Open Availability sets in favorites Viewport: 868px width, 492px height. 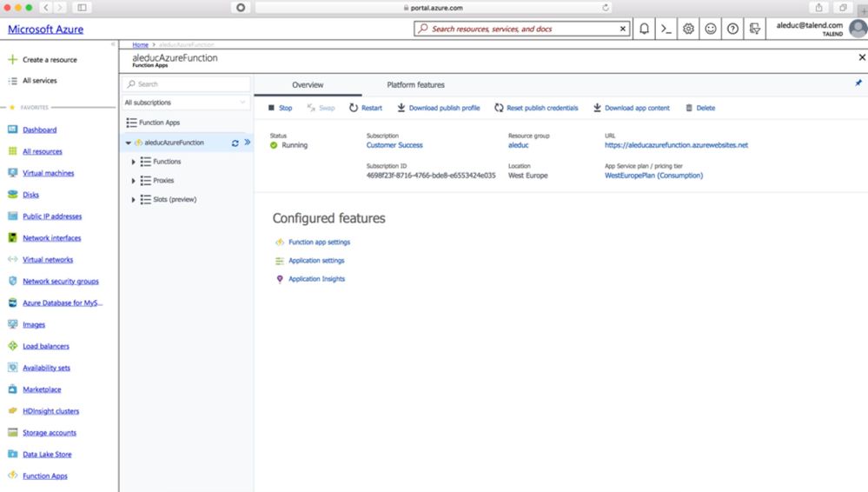pos(46,368)
